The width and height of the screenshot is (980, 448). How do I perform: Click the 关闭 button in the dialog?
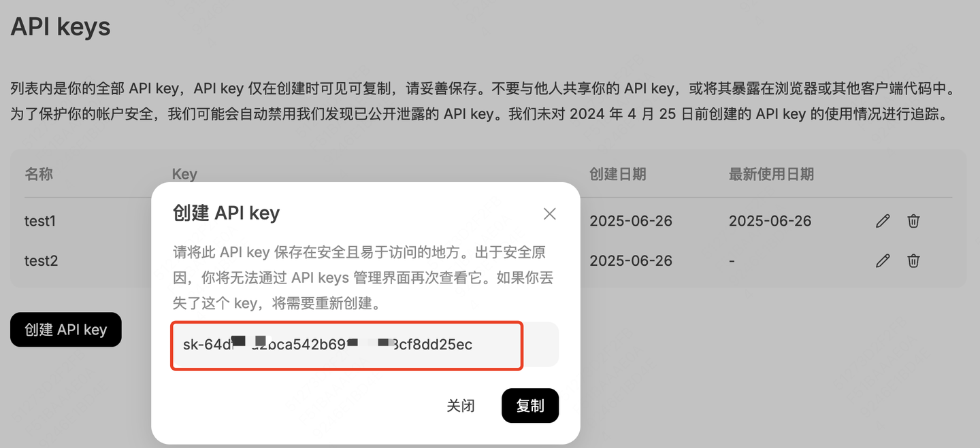pyautogui.click(x=461, y=405)
